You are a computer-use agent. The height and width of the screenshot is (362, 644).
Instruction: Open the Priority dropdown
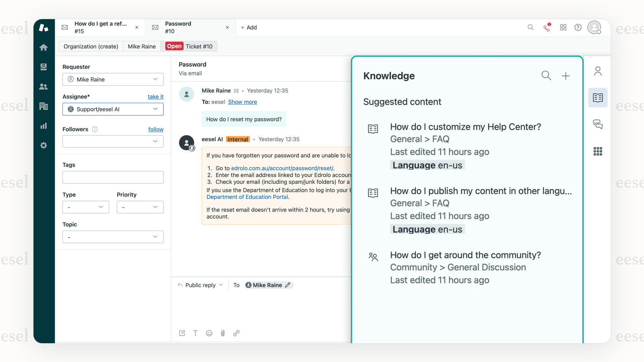[x=140, y=207]
